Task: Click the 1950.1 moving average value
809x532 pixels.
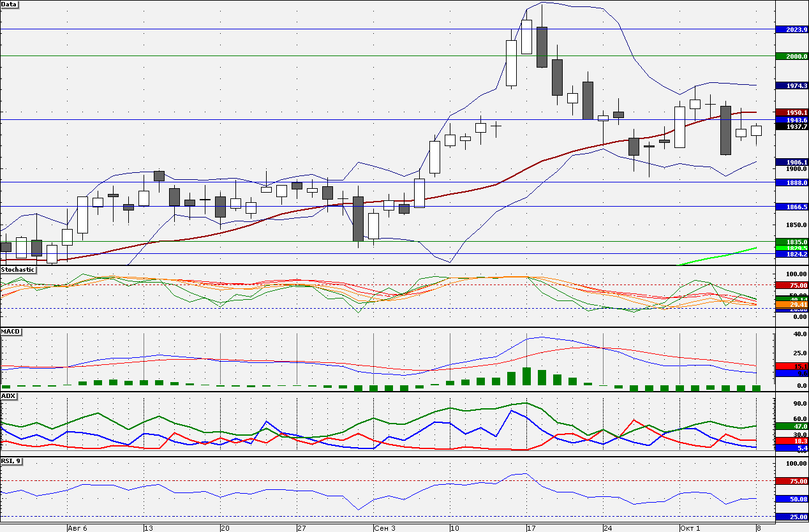Action: pyautogui.click(x=792, y=112)
